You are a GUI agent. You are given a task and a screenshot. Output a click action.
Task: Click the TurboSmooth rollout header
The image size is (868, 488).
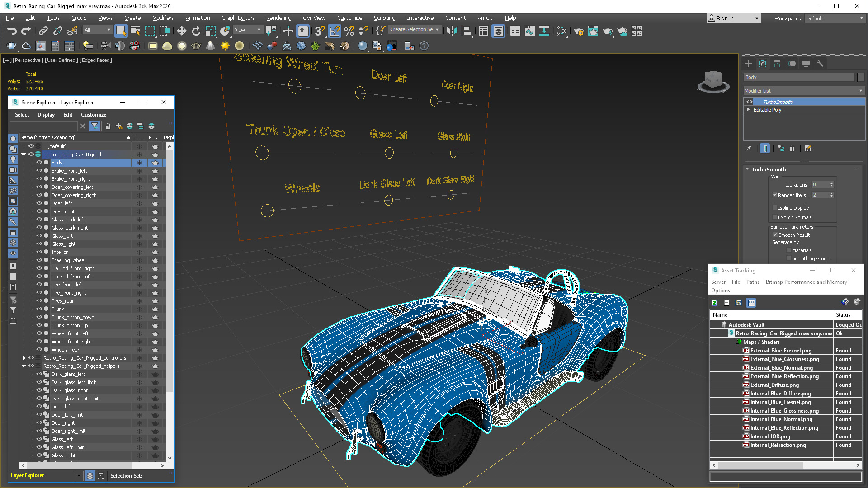coord(802,169)
